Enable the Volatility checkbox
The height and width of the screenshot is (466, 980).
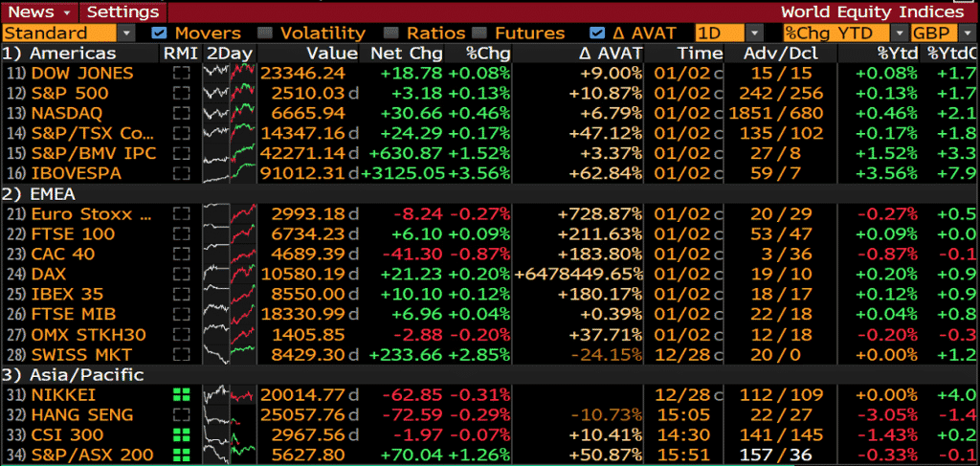265,33
